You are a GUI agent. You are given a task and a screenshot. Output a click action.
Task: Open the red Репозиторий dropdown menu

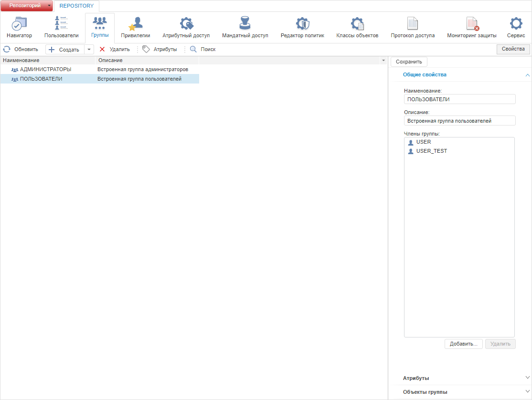click(26, 6)
